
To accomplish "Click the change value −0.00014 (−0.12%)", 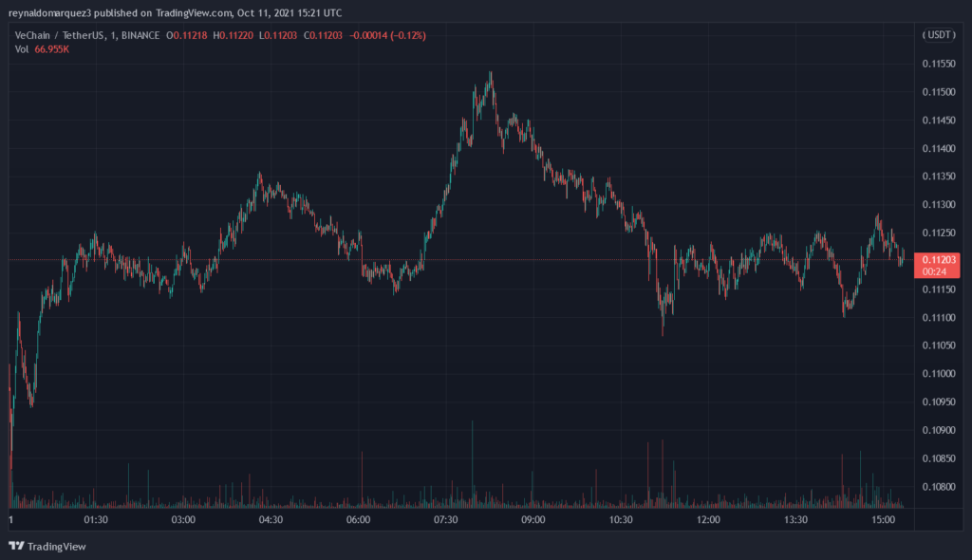I will [387, 35].
